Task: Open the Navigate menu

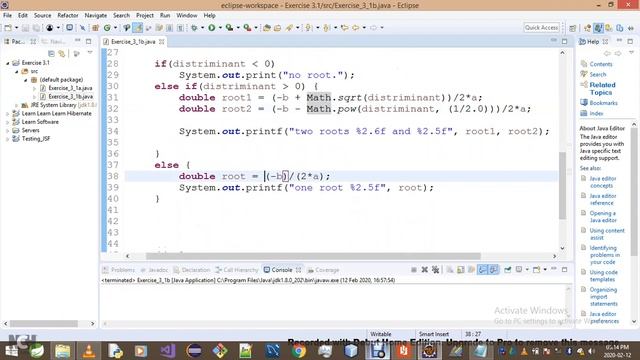Action: [x=96, y=16]
